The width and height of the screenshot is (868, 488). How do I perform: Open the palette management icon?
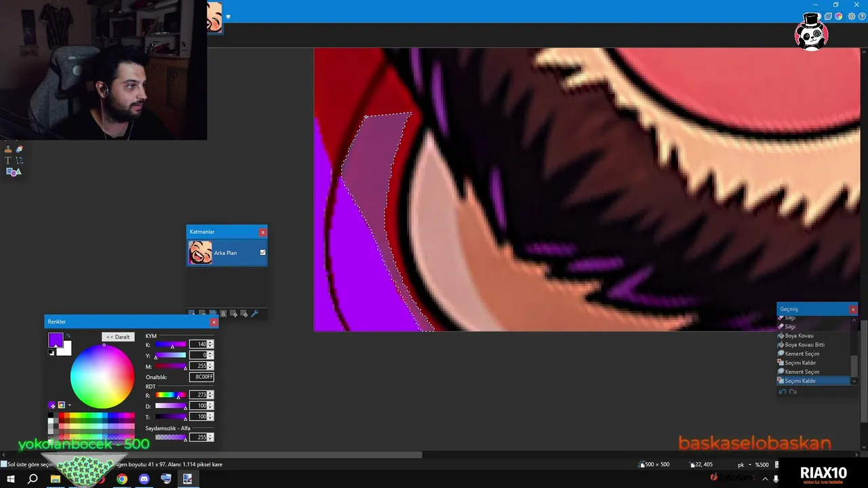[61, 405]
